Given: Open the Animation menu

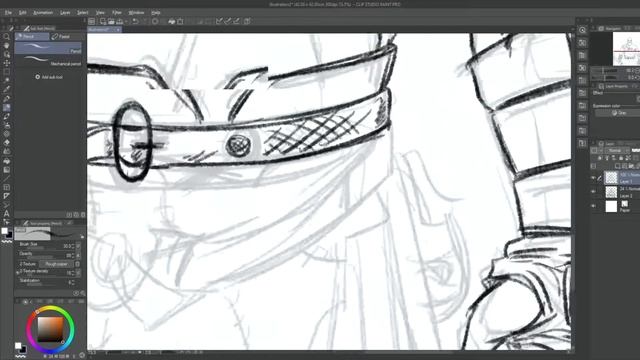Looking at the screenshot, I should [x=43, y=13].
